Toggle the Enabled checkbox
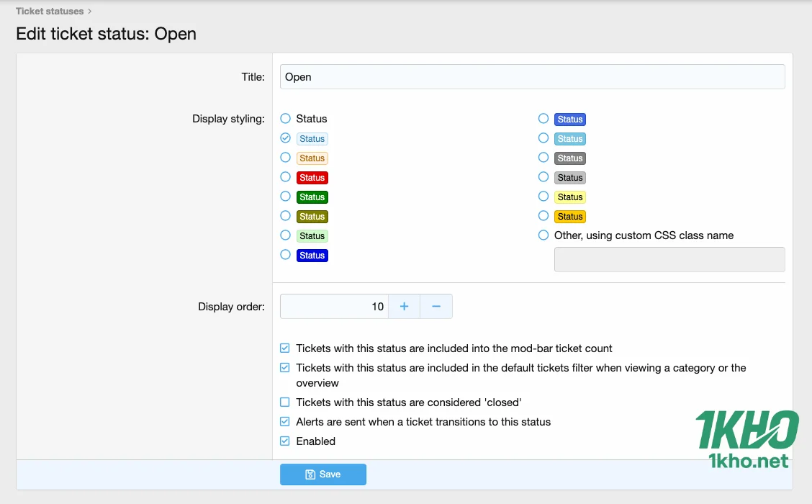The width and height of the screenshot is (812, 504). coord(284,441)
